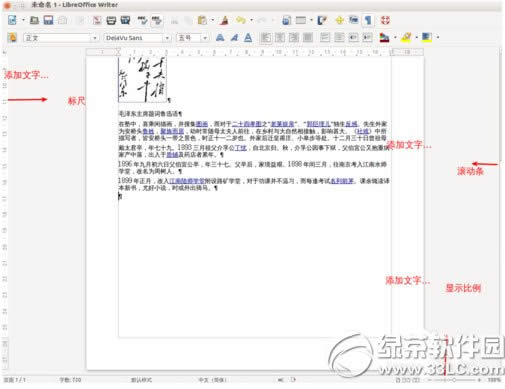
Task: Click the horizontal ruler above the page
Action: click(x=255, y=52)
